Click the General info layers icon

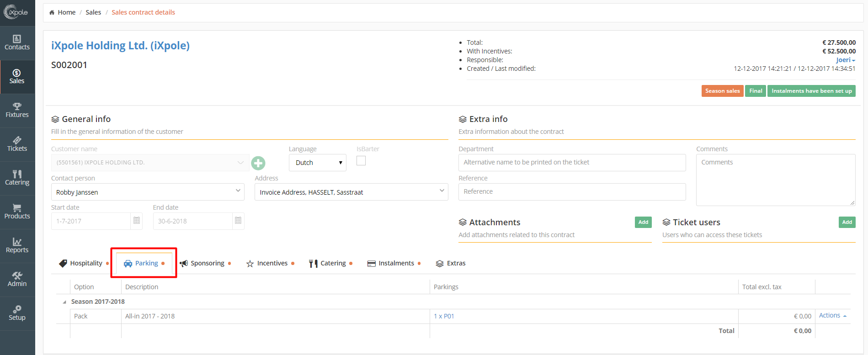click(x=55, y=119)
